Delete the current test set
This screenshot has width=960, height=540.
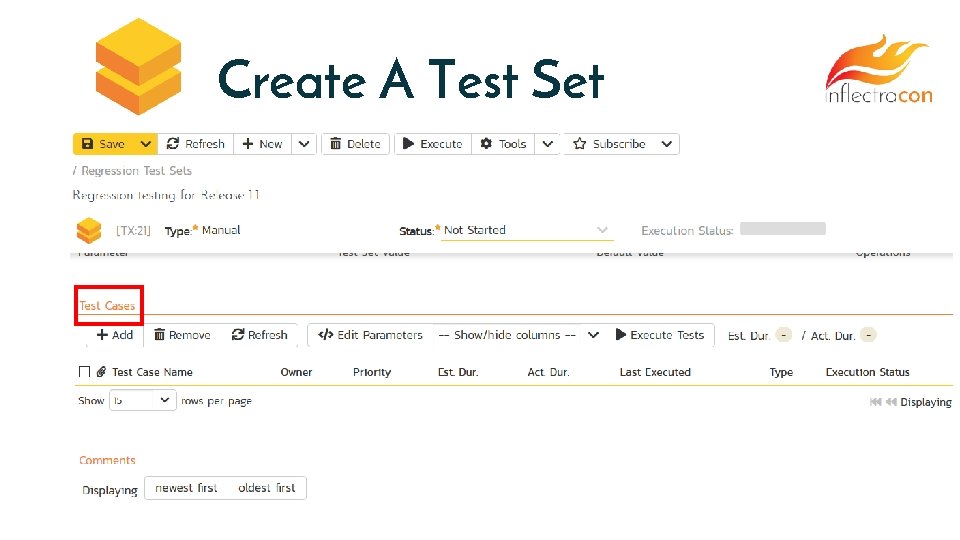click(x=355, y=144)
